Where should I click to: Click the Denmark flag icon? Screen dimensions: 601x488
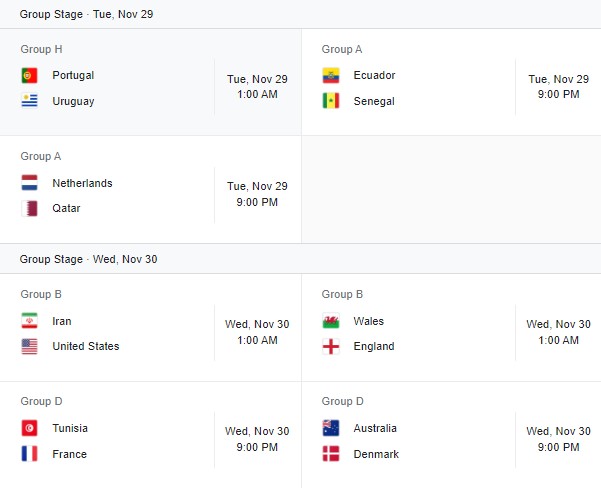tap(331, 454)
